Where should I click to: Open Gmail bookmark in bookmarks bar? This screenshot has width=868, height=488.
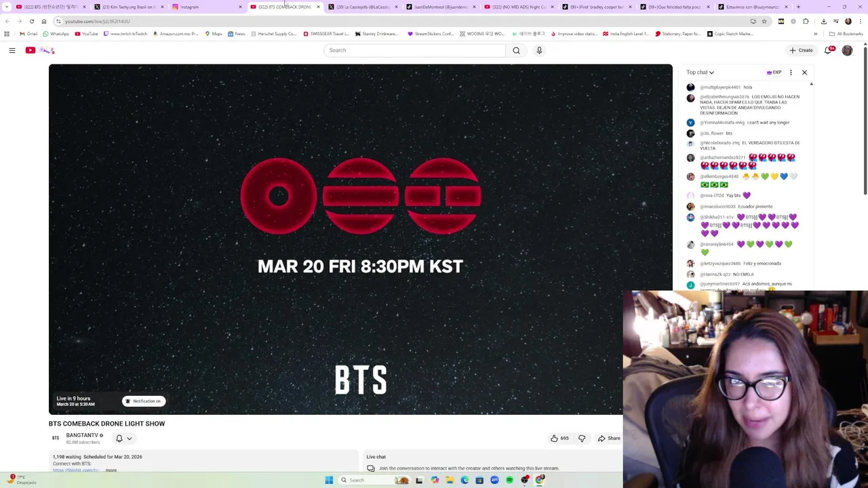pos(28,34)
